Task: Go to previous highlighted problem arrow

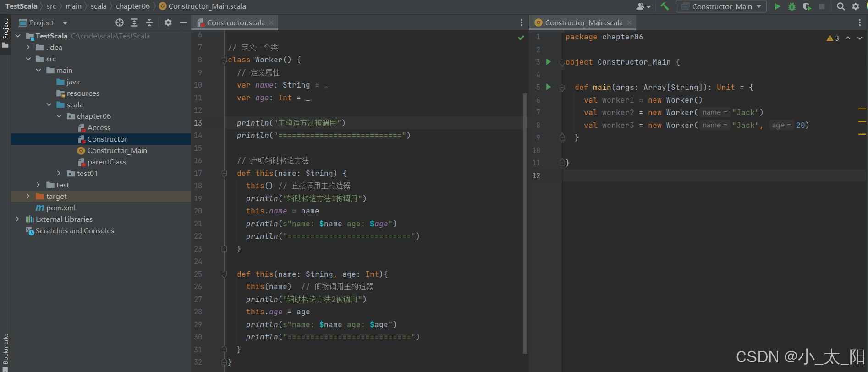Action: [848, 38]
